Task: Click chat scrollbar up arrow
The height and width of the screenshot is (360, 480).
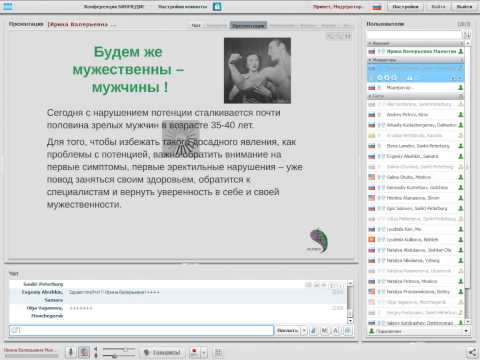Action: (x=350, y=283)
